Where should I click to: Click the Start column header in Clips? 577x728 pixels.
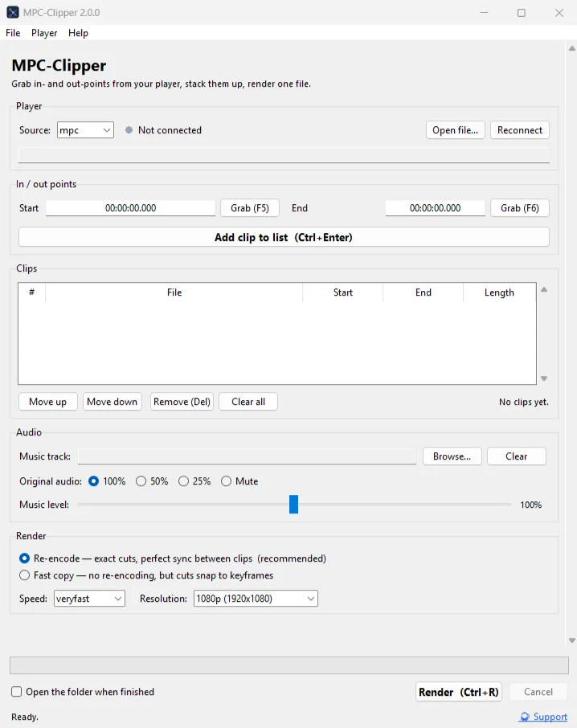click(x=342, y=292)
